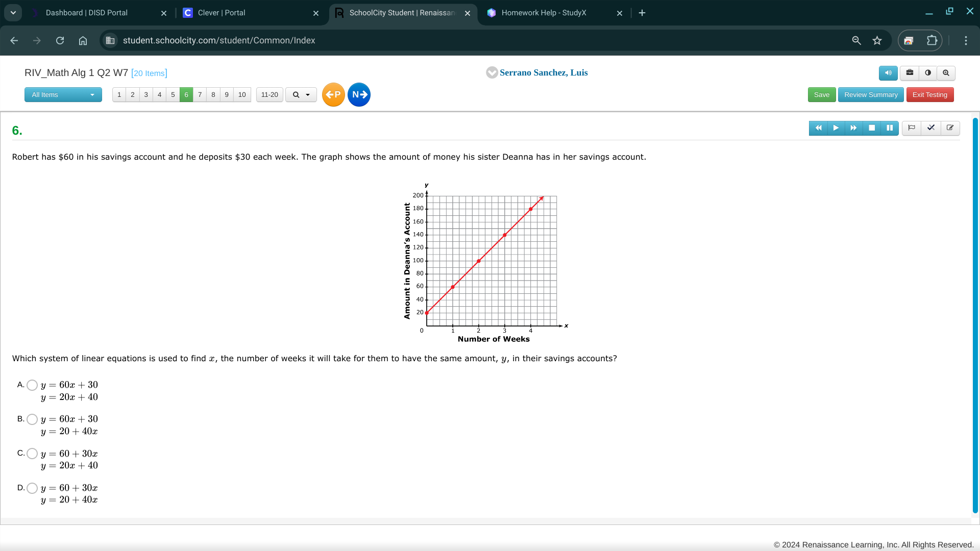Click the browser zoom magnifier in address bar
The image size is (980, 551).
(856, 40)
